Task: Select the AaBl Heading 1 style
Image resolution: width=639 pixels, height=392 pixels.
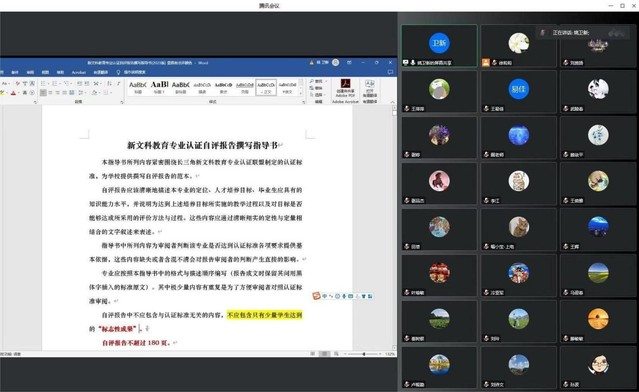Action: click(159, 87)
